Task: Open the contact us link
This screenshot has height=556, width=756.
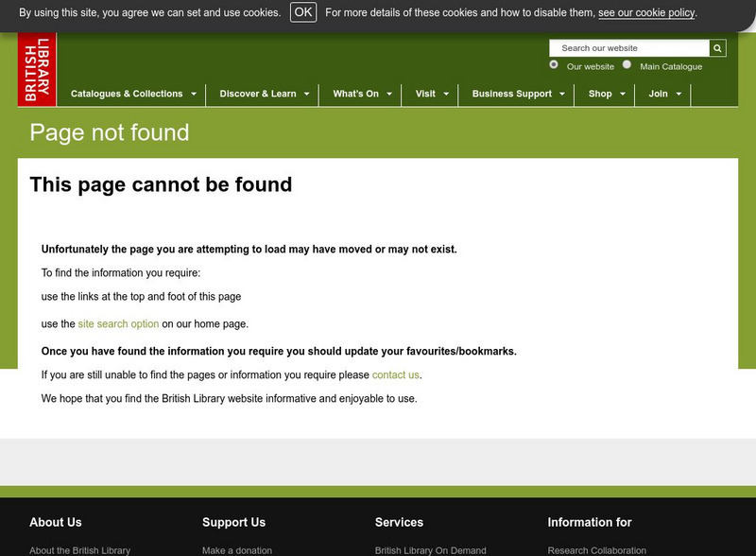Action: click(395, 375)
